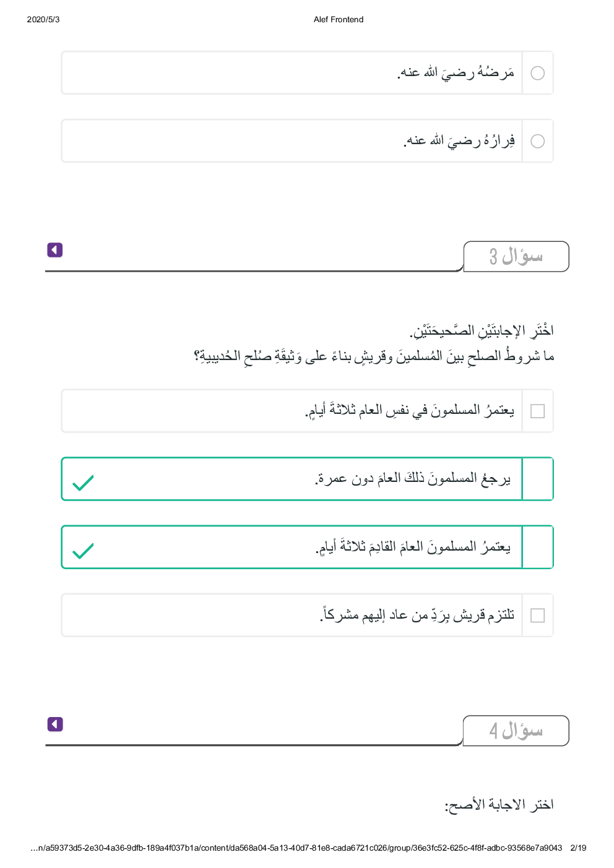614x868 pixels.
Task: Click the 'اختر الاجابة الأصح' instruction text
Action: (499, 805)
